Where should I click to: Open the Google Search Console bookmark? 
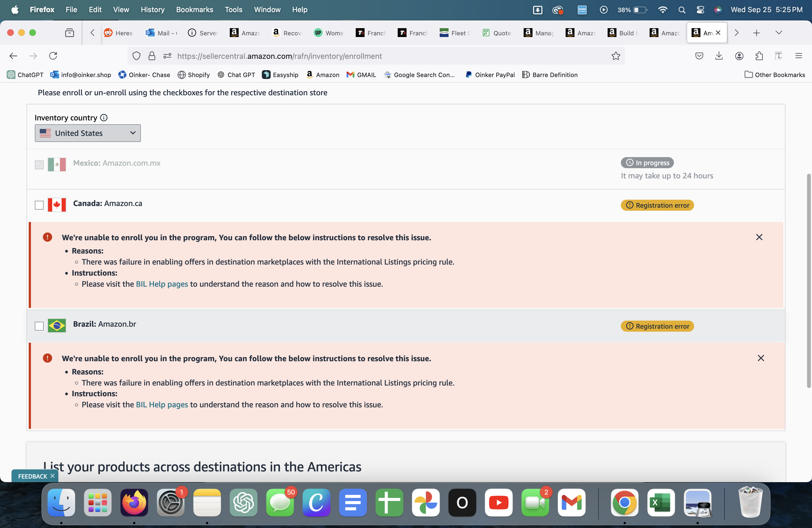pos(419,75)
